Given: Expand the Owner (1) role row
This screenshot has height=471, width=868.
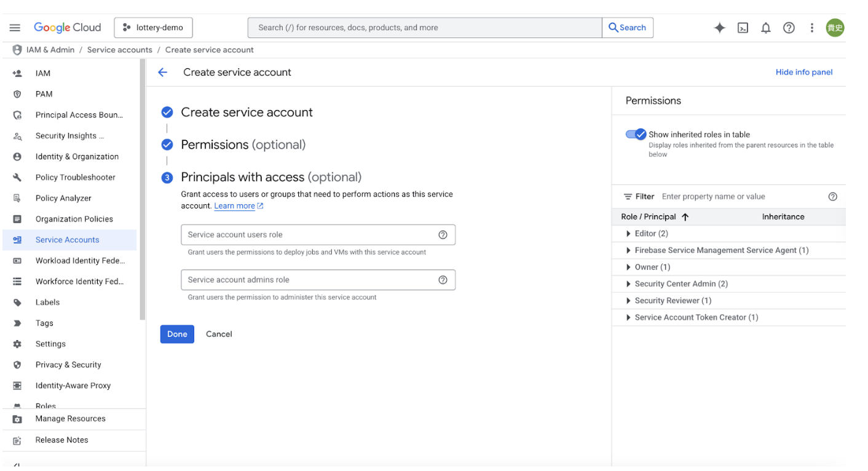Looking at the screenshot, I should [628, 267].
